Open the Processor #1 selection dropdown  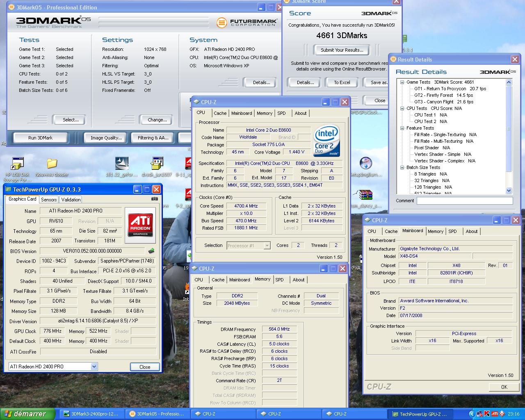(x=267, y=246)
